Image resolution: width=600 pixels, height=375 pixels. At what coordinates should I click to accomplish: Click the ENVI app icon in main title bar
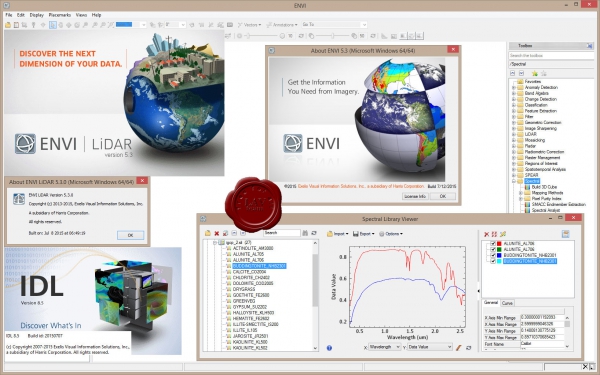[x=6, y=5]
